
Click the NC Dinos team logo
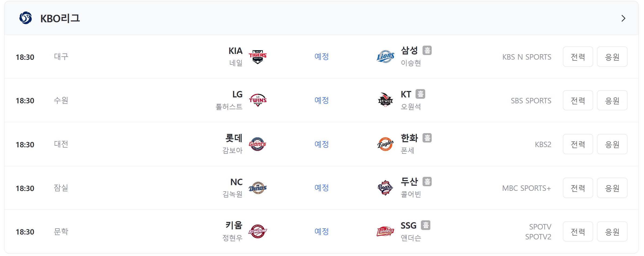tap(257, 188)
